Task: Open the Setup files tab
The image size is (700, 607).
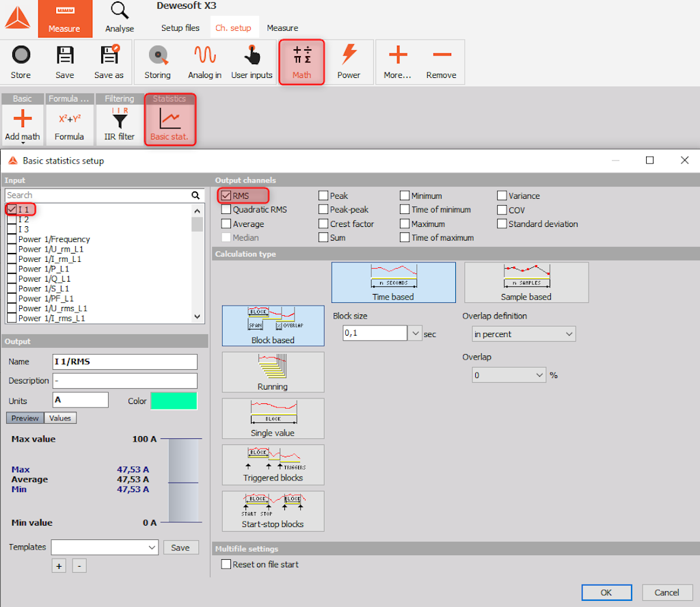Action: (x=180, y=27)
